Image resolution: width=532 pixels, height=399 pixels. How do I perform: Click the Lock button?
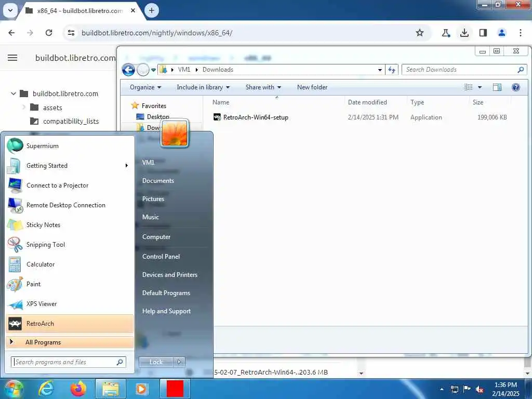tap(156, 362)
